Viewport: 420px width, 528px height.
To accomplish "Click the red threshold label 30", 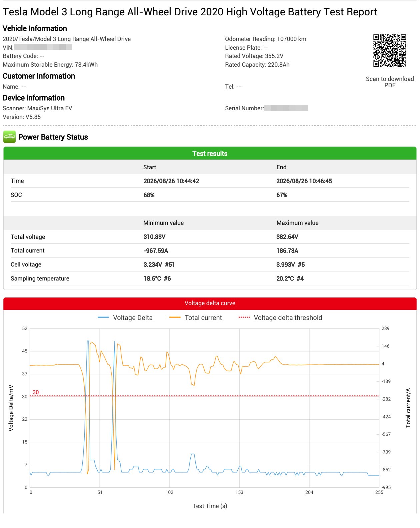I will click(36, 392).
